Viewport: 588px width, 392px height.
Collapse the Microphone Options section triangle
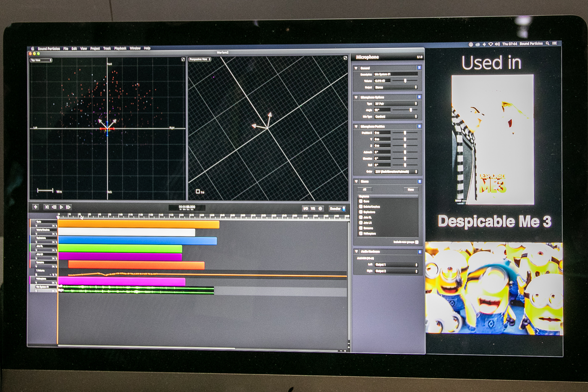pyautogui.click(x=356, y=97)
